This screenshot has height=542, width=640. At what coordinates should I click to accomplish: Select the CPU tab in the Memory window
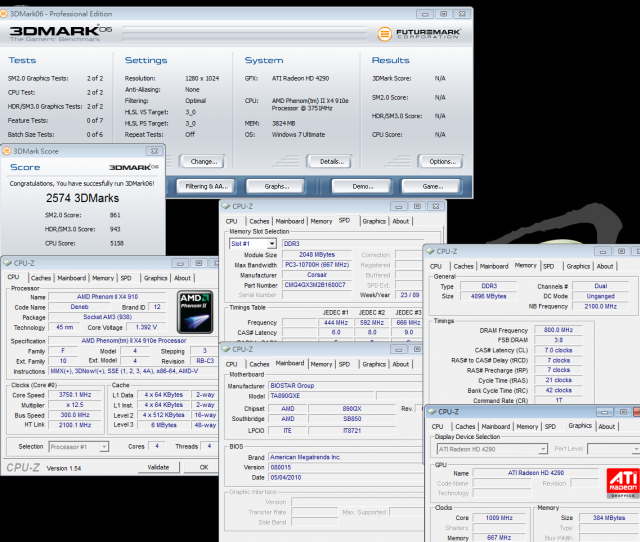pyautogui.click(x=436, y=266)
